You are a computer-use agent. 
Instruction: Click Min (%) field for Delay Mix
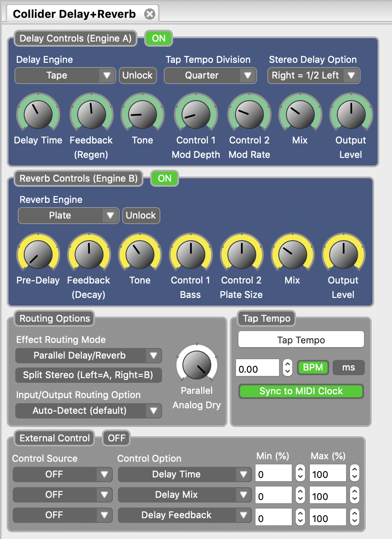274,495
